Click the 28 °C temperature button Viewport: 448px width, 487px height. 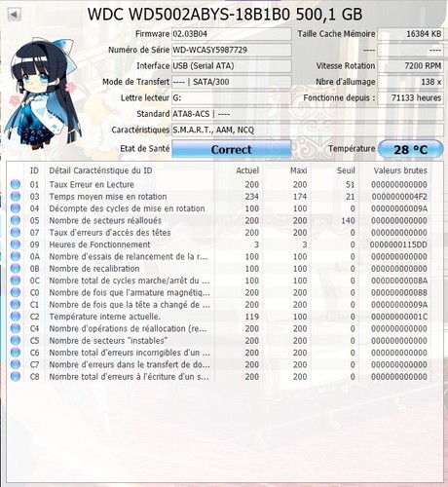click(x=411, y=149)
